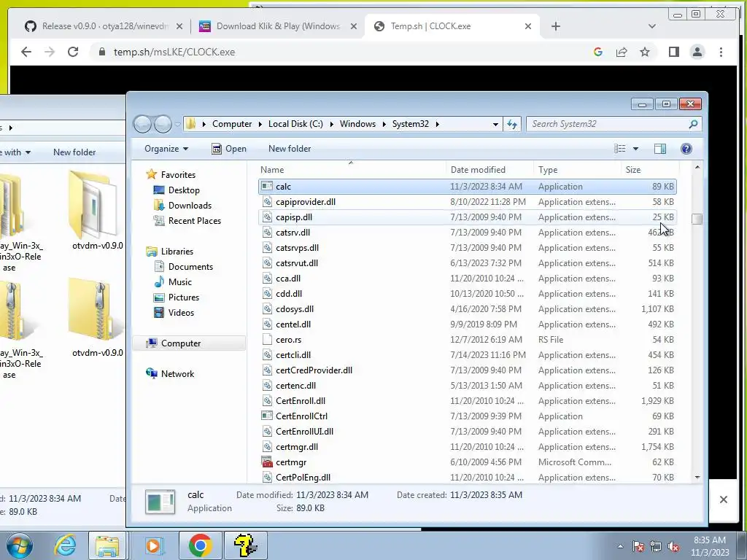
Task: Open Chrome from the taskbar
Action: pos(200,545)
